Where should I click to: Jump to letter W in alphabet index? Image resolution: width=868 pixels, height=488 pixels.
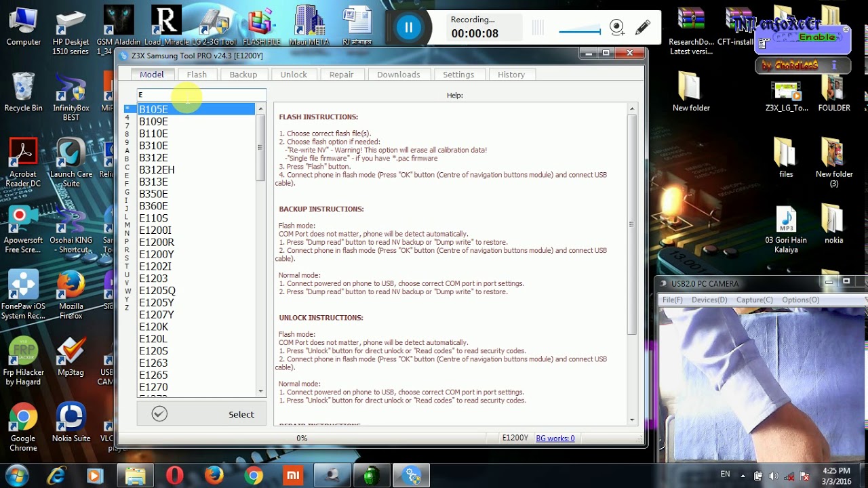point(127,291)
